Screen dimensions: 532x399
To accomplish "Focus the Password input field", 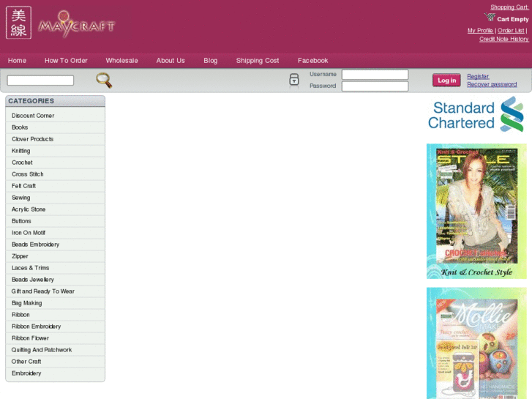I will tap(375, 86).
